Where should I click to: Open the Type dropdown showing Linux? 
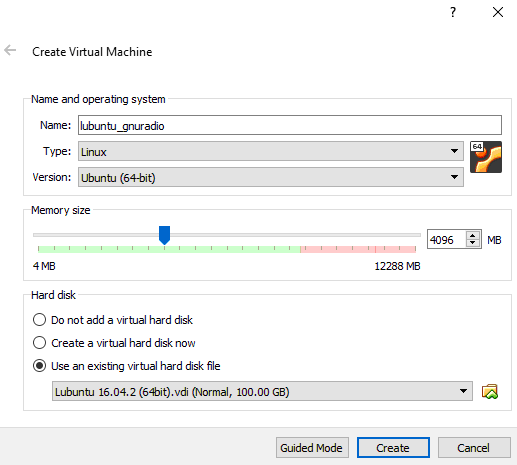[x=271, y=151]
